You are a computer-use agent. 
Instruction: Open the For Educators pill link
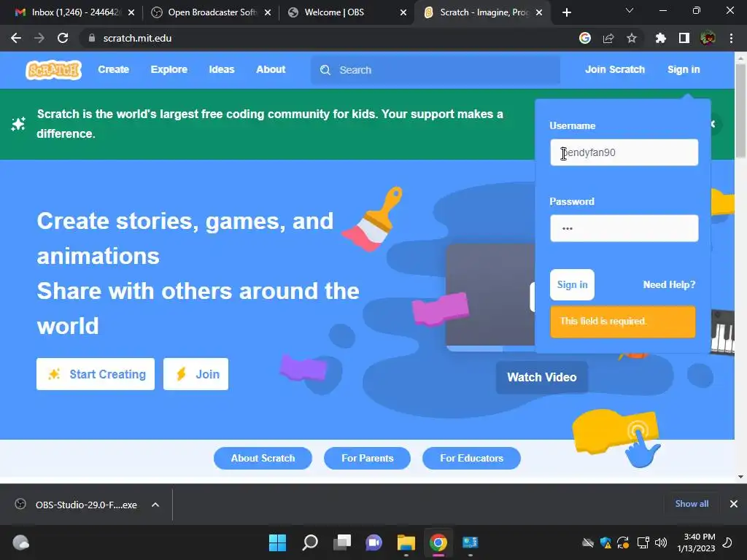click(x=472, y=458)
